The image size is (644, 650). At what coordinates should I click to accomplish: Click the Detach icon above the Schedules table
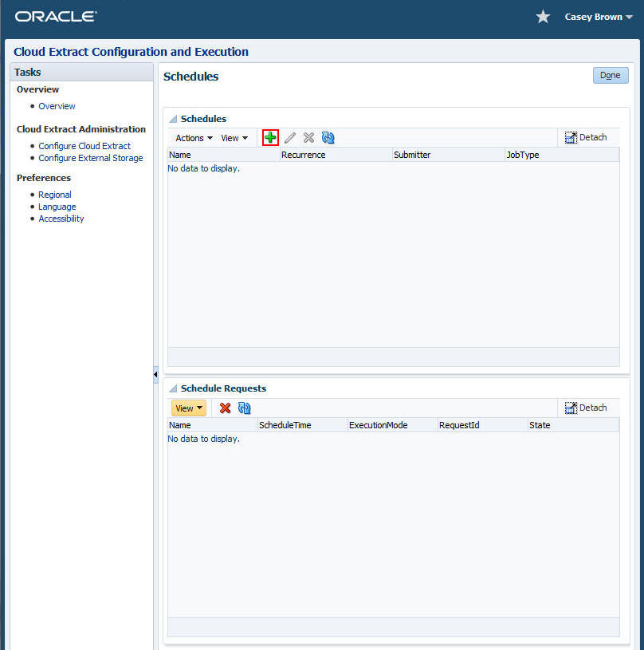pyautogui.click(x=587, y=136)
